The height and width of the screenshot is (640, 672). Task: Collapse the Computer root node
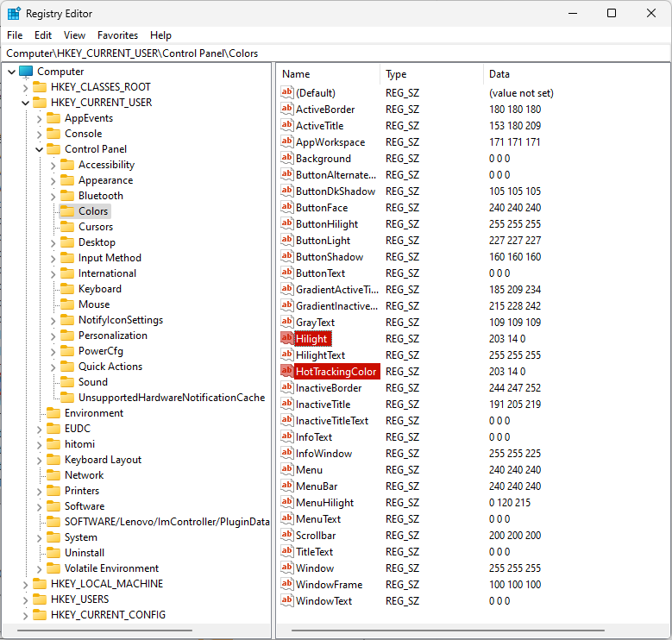tap(12, 72)
